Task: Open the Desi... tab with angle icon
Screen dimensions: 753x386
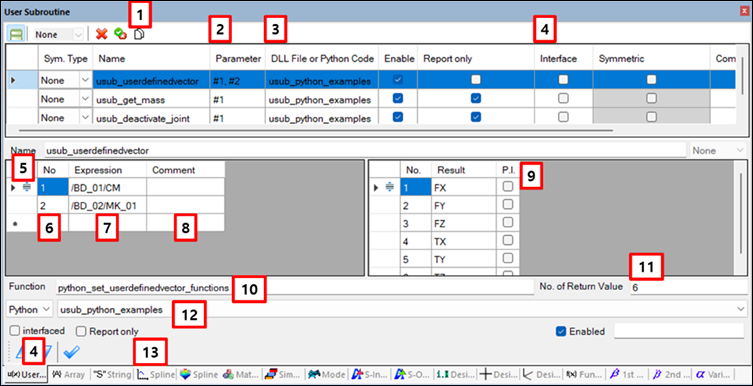Action: 541,374
